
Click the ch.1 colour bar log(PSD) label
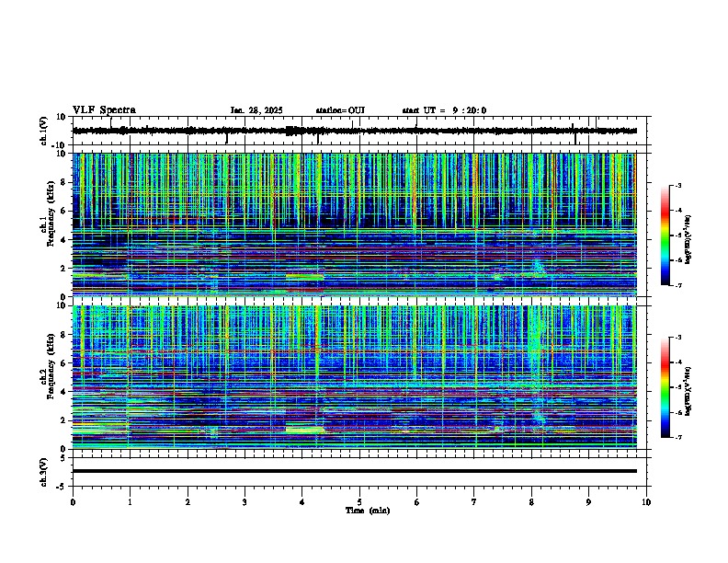pos(688,240)
